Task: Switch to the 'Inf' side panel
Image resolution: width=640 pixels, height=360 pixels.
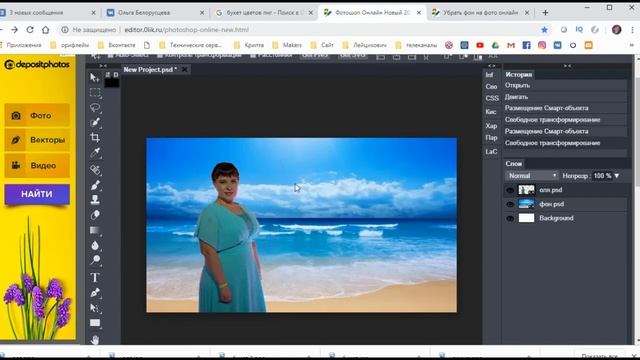Action: pos(489,75)
